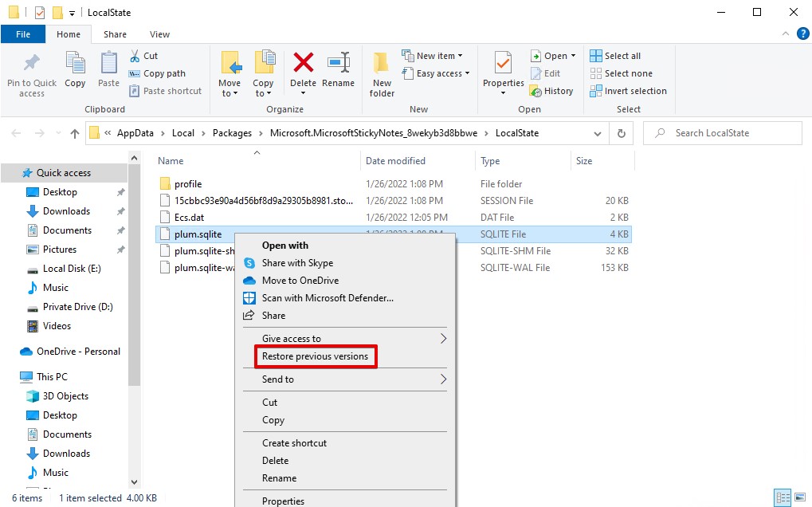The width and height of the screenshot is (812, 507).
Task: Open the Properties icon in the ribbon
Action: (x=503, y=64)
